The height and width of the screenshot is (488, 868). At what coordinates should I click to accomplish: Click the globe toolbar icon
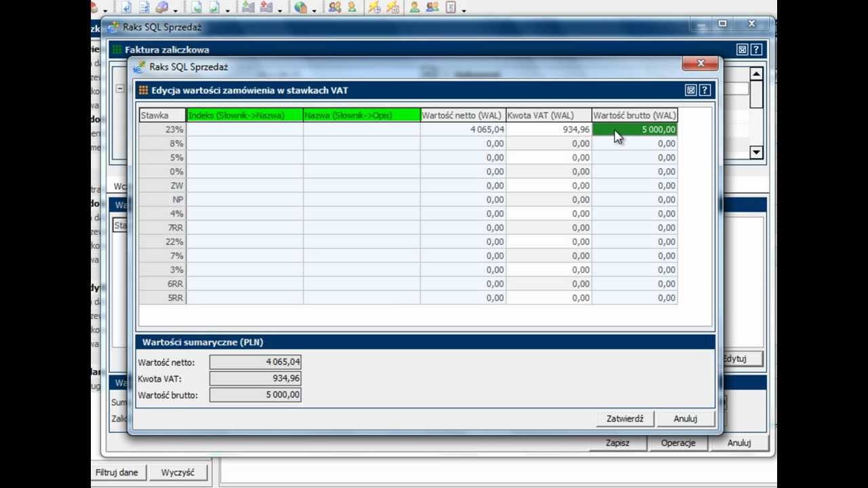point(300,7)
